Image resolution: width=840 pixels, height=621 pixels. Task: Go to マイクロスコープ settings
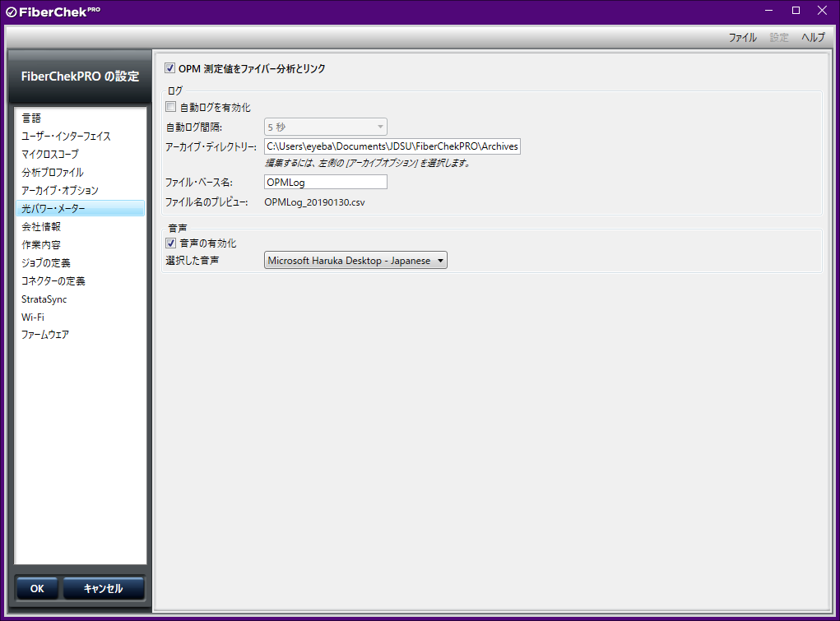pos(81,155)
